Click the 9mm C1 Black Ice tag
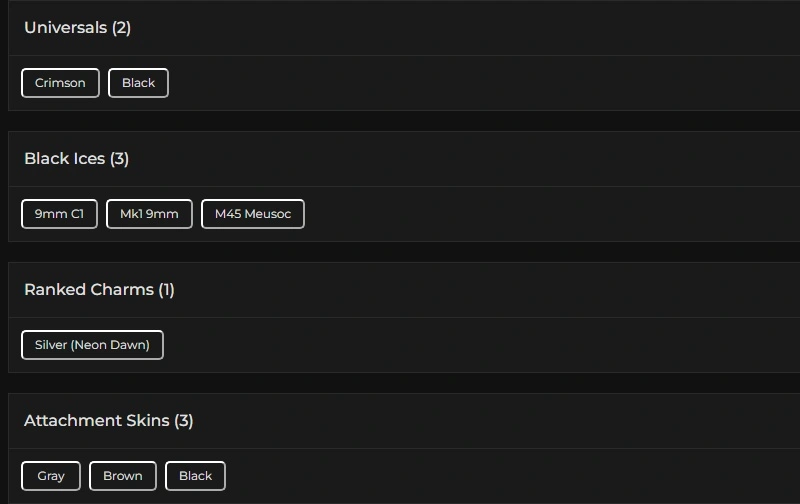The image size is (800, 504). [x=59, y=214]
